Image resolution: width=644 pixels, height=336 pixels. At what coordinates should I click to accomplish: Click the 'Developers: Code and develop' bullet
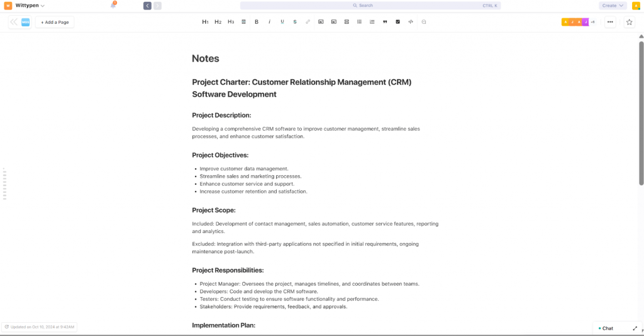pos(258,291)
